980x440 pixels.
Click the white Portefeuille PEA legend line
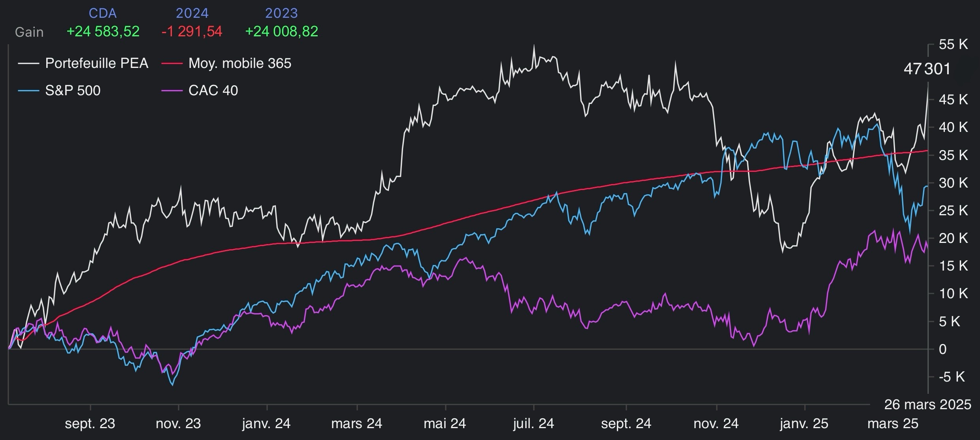28,64
